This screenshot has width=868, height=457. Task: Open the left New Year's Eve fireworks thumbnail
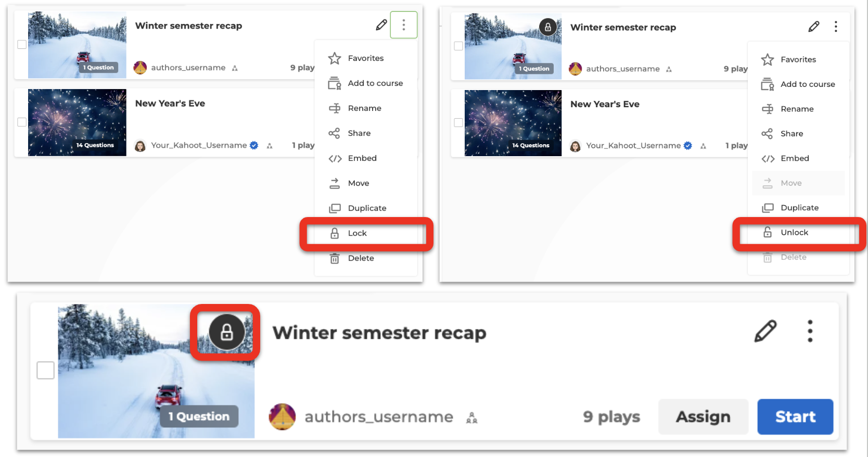pyautogui.click(x=77, y=122)
